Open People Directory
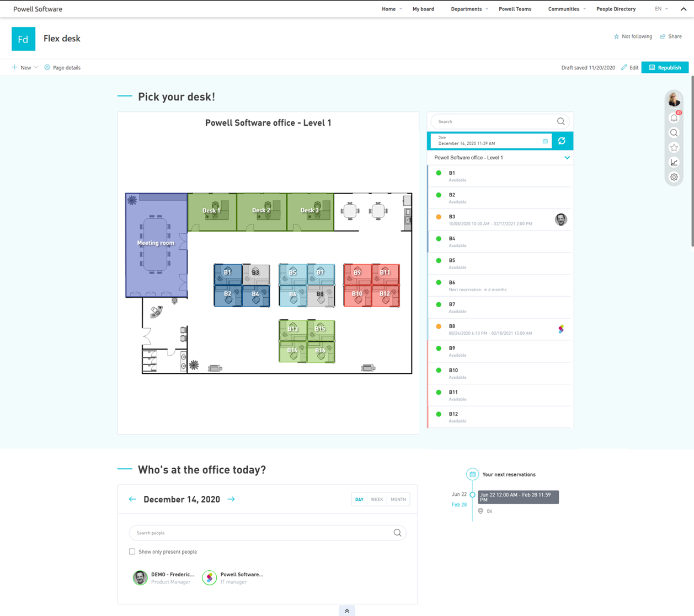Image resolution: width=694 pixels, height=616 pixels. click(x=616, y=9)
